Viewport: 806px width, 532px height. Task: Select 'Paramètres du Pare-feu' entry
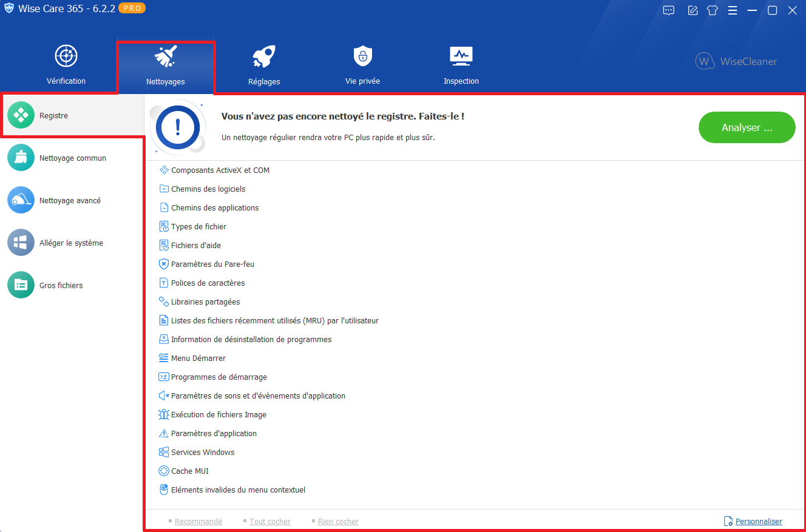tap(212, 264)
